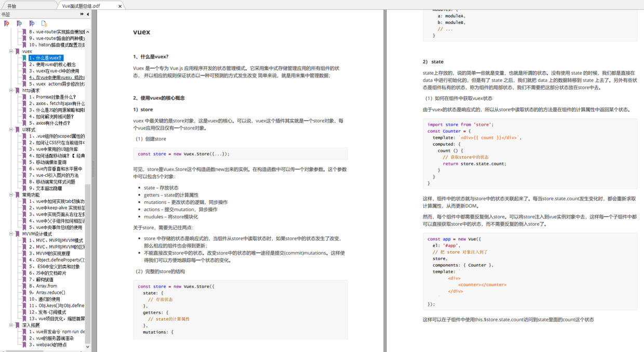The height and width of the screenshot is (352, 644).
Task: Open bookmark 12、发布-订阅模式
Action: [47, 312]
